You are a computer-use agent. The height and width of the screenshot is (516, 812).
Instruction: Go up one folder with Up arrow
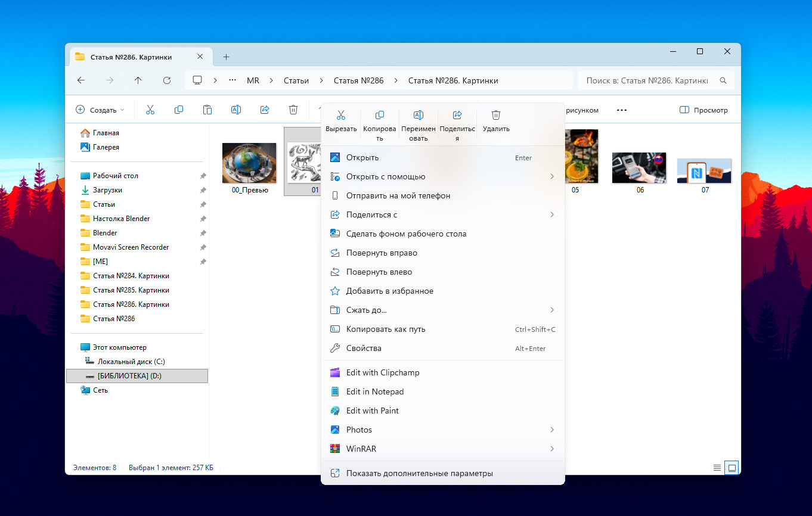pyautogui.click(x=138, y=80)
